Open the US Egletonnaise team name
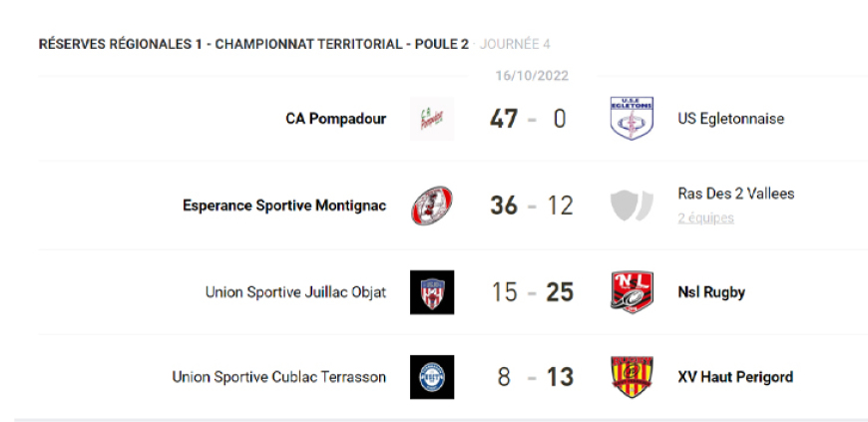This screenshot has height=422, width=868. tap(730, 119)
